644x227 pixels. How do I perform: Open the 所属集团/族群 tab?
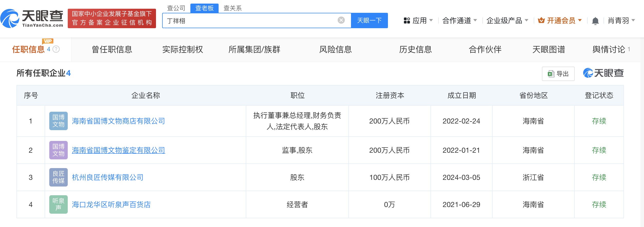[254, 49]
